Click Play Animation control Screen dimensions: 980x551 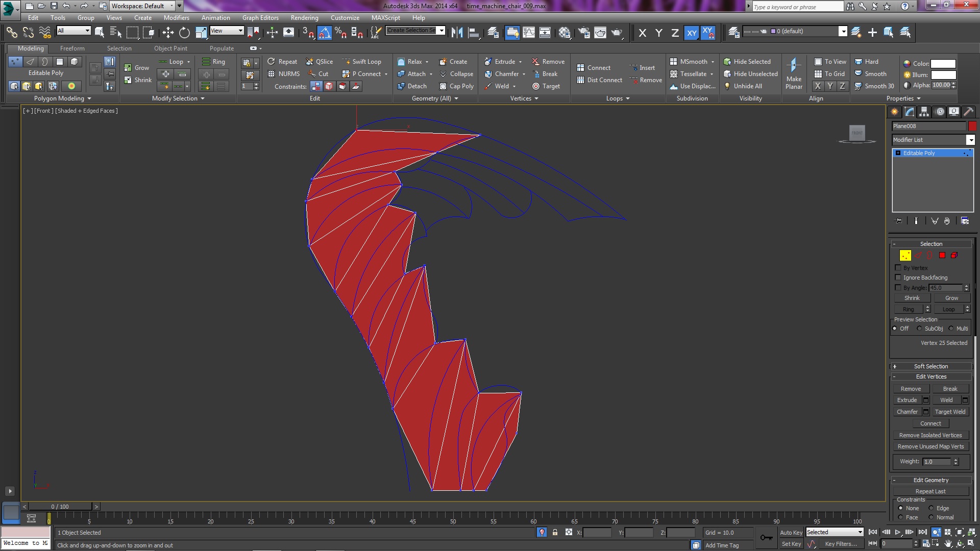coord(898,532)
